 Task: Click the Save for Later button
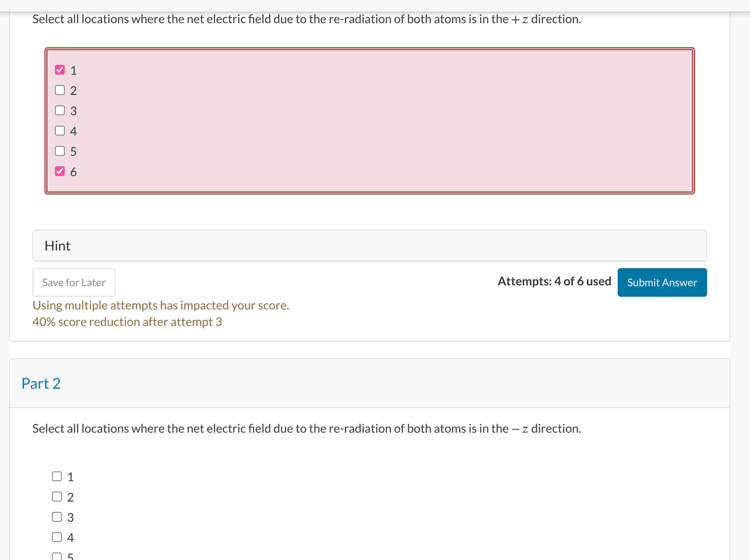pyautogui.click(x=74, y=282)
